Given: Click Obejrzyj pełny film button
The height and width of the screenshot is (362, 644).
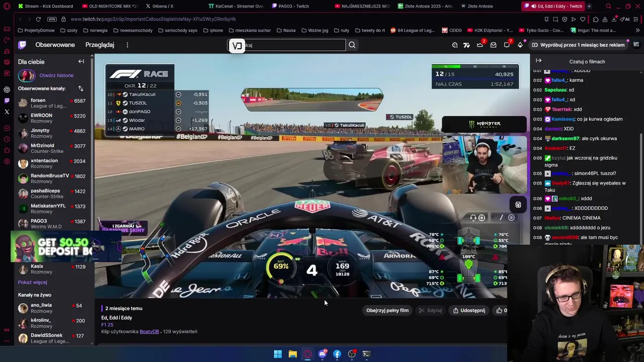Looking at the screenshot, I should [387, 310].
